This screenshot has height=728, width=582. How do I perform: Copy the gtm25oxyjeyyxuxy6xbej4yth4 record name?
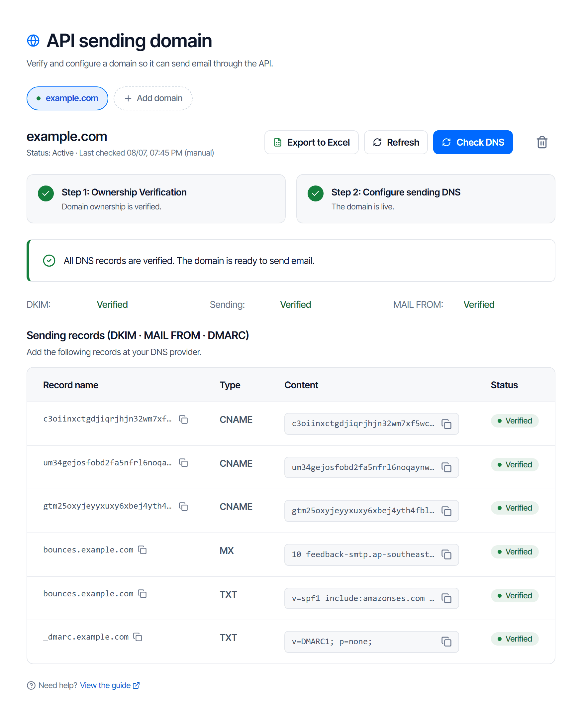(183, 507)
